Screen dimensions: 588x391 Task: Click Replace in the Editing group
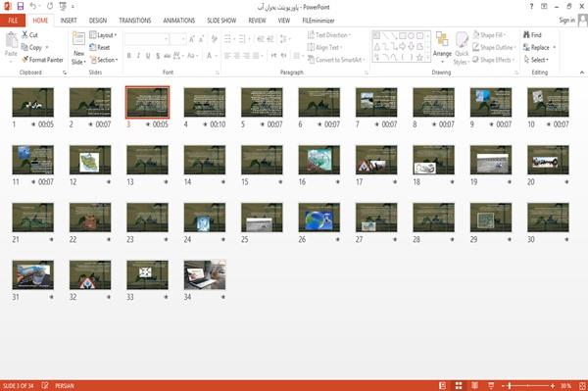[x=536, y=47]
